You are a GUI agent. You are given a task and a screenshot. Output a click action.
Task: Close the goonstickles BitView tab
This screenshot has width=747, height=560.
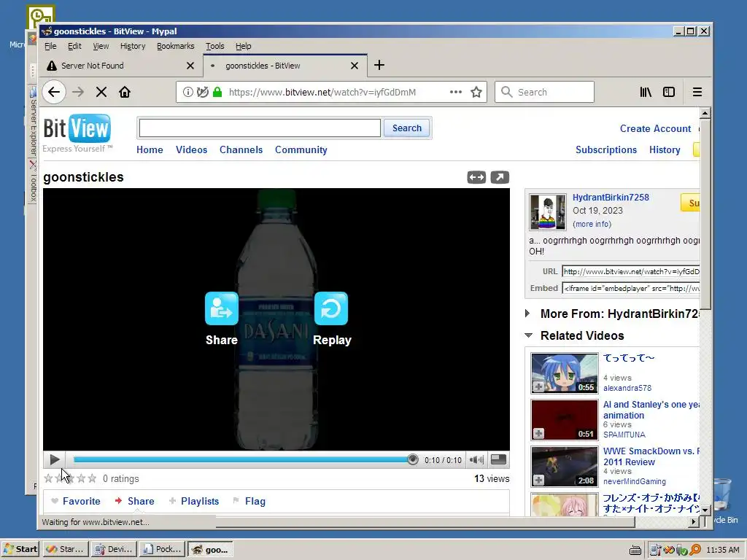click(355, 66)
